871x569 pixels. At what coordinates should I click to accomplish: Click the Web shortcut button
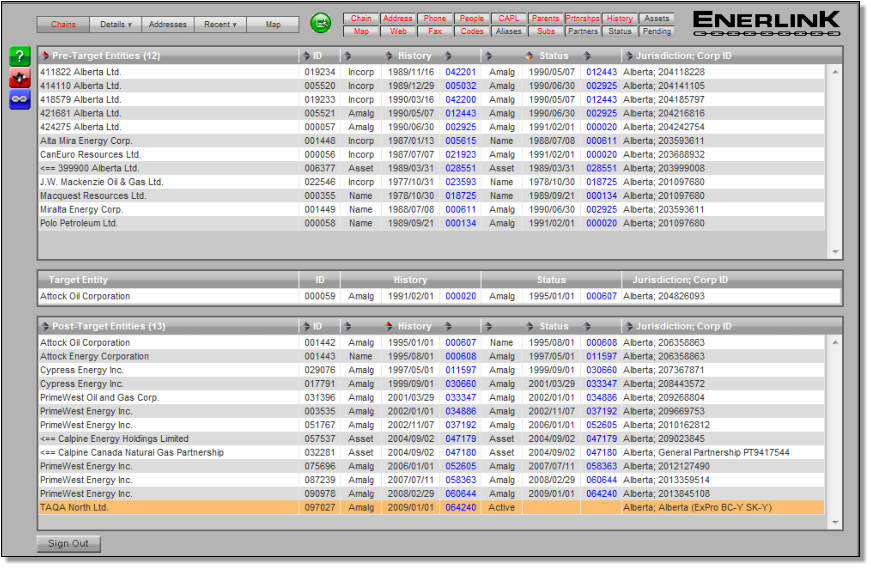[x=398, y=31]
